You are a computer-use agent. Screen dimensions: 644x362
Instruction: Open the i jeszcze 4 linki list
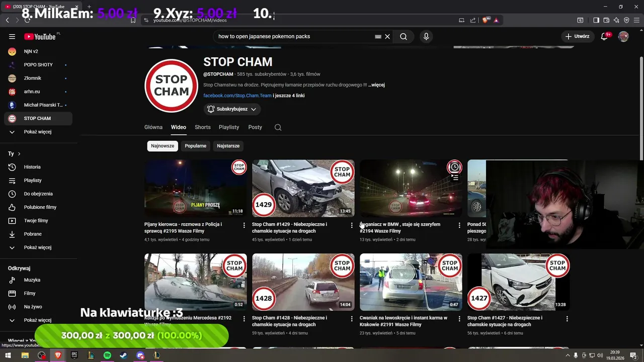289,96
